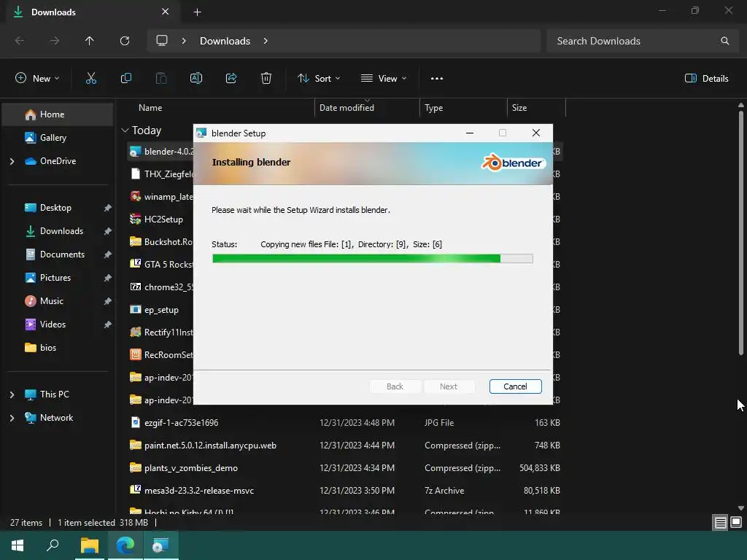Close the Downloads tab
Image resolution: width=747 pixels, height=560 pixels.
[165, 12]
